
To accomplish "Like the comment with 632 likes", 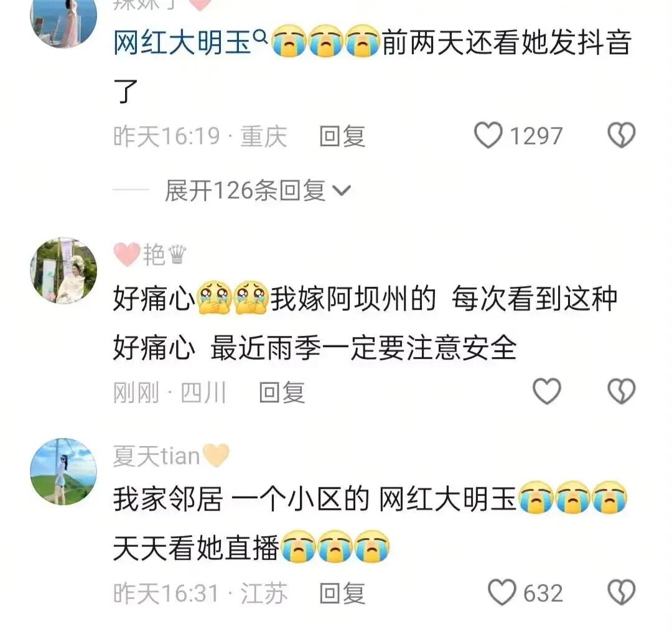I will pyautogui.click(x=502, y=592).
